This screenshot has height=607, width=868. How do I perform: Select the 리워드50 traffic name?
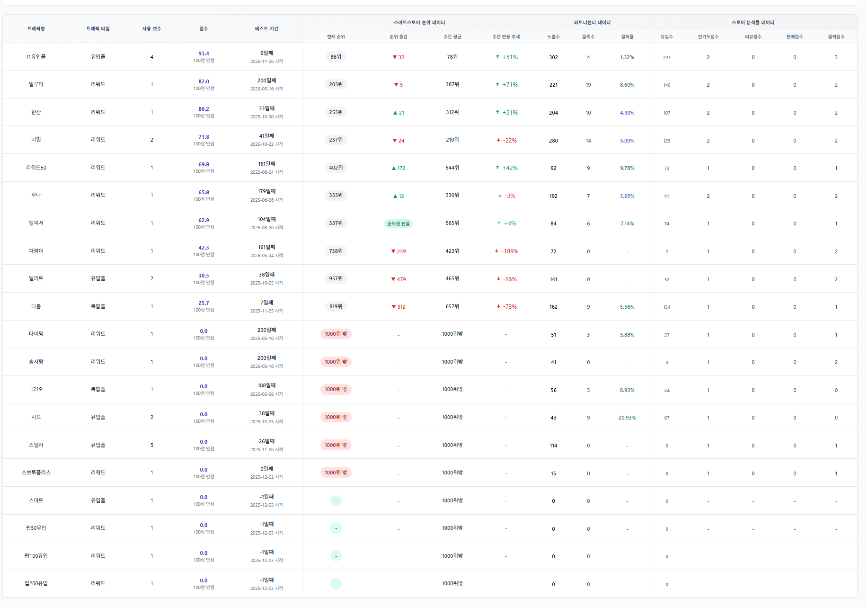tap(36, 168)
